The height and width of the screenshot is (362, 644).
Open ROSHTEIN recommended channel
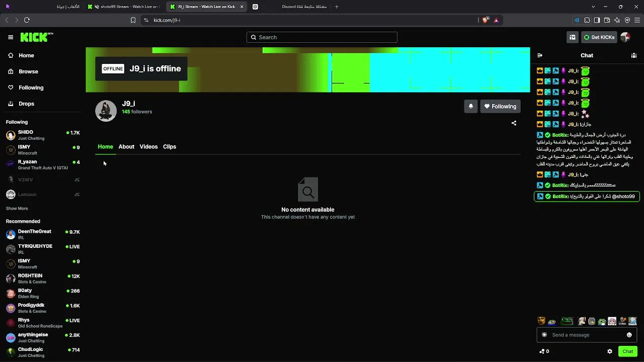[x=43, y=279]
